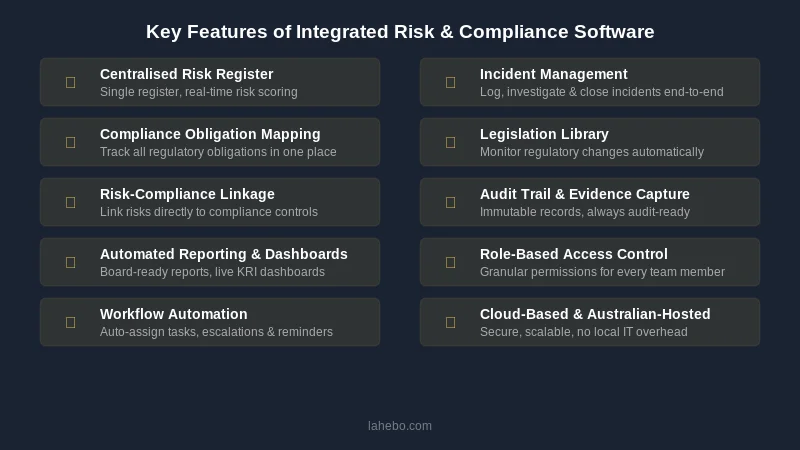The width and height of the screenshot is (800, 450).
Task: Click 'Single register, real-time risk scoring' text
Action: [x=198, y=92]
